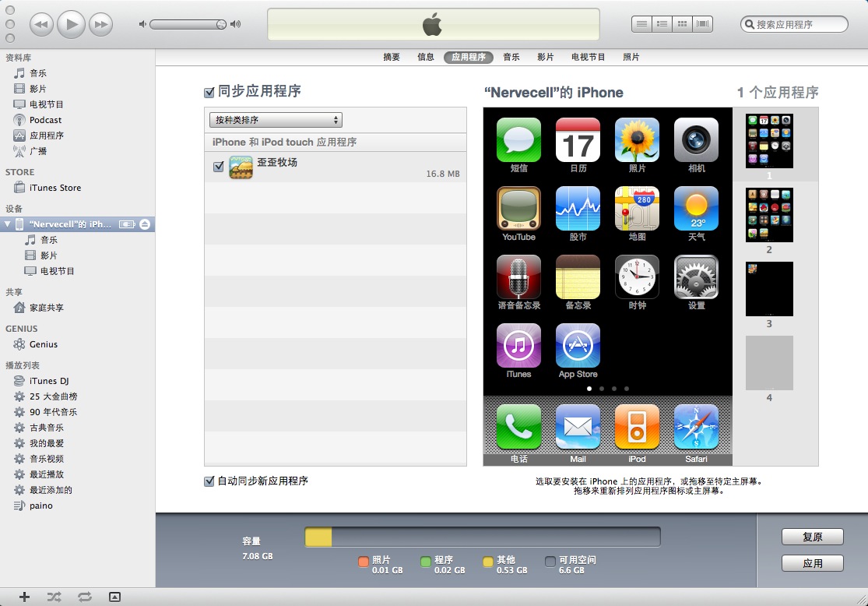868x606 pixels.
Task: Open the 按种类排序 sort dropdown
Action: point(276,120)
